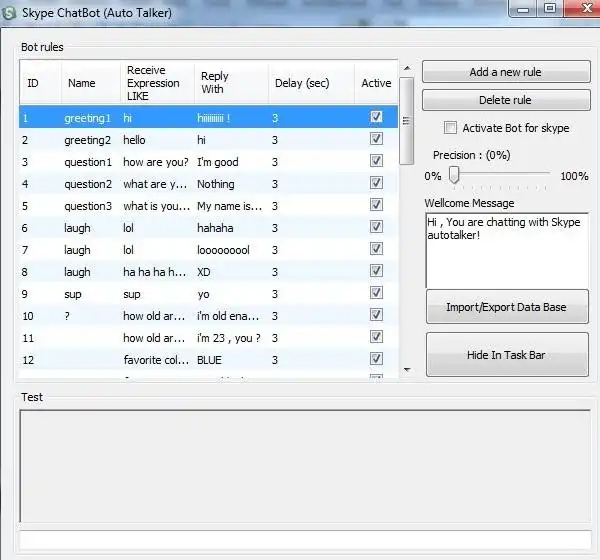Uncheck Active for greeting2 rule
Viewport: 600px width, 560px height.
(x=376, y=139)
